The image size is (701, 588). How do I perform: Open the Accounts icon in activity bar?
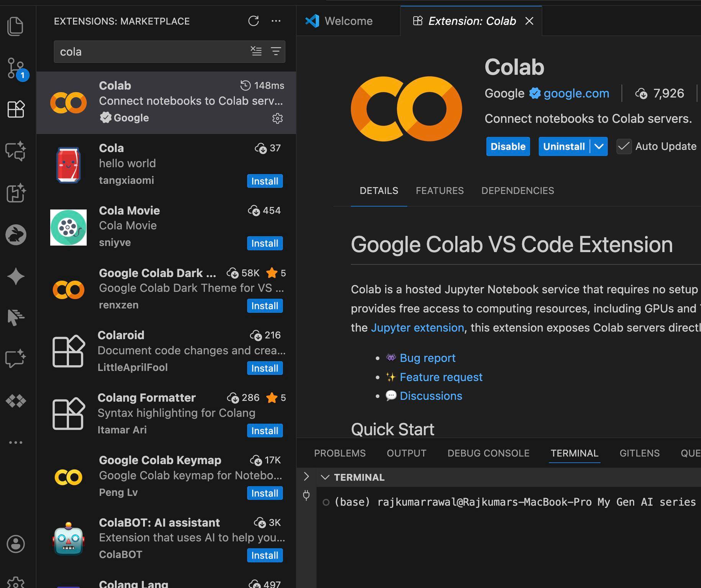coord(16,544)
